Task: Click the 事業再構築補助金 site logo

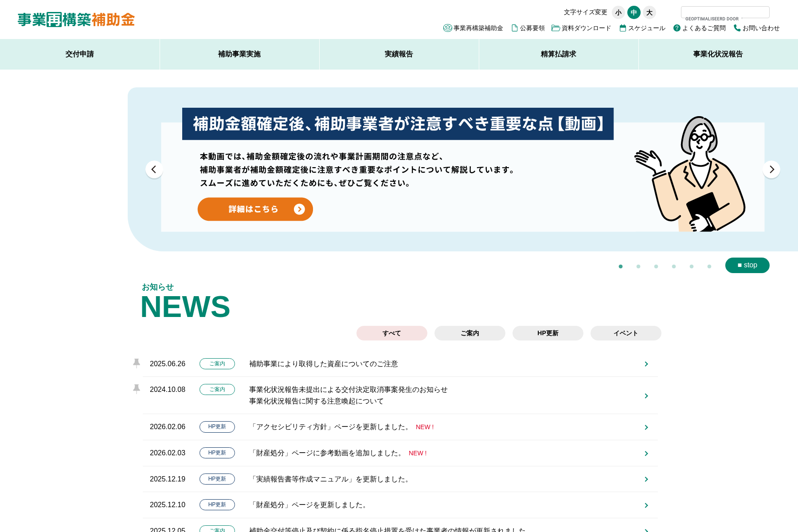Action: 76,20
